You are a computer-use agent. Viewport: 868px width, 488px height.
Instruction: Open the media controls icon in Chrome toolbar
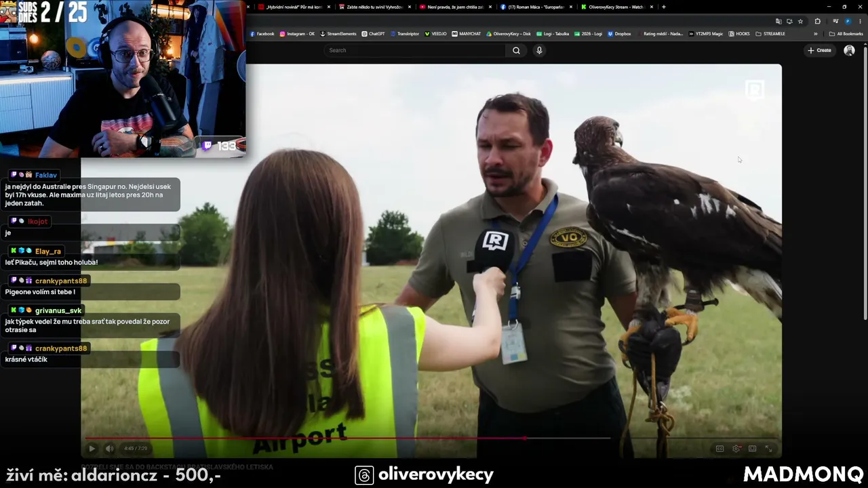836,21
